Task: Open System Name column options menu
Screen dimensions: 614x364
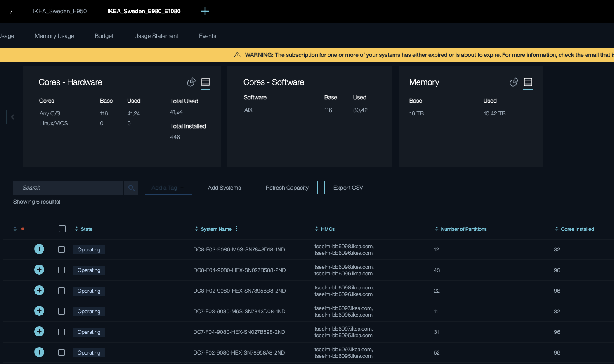Action: point(236,229)
